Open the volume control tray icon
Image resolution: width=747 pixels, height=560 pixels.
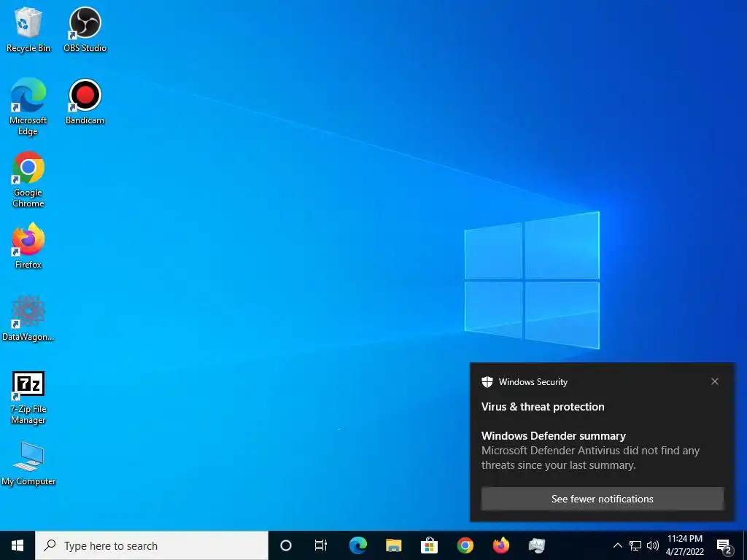(653, 545)
